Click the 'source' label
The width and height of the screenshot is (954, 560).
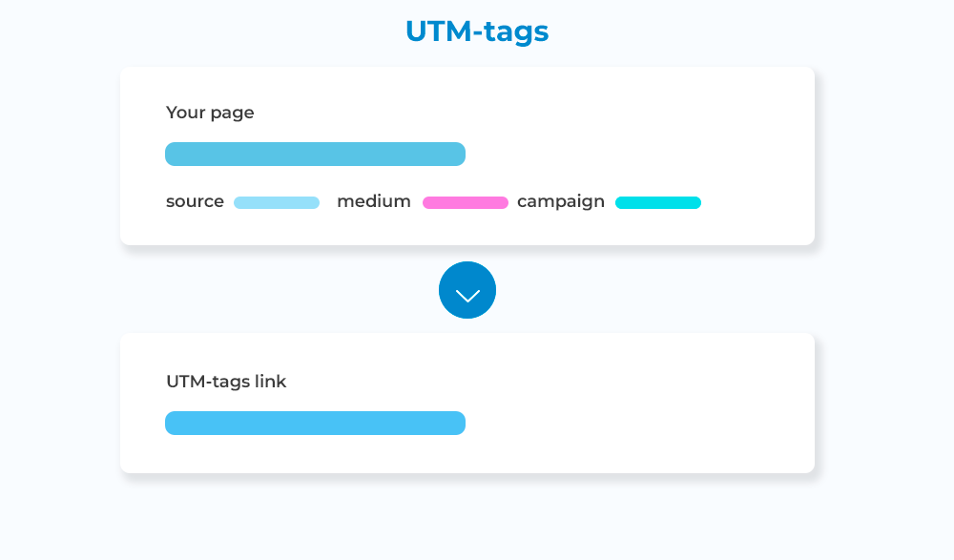tap(195, 202)
